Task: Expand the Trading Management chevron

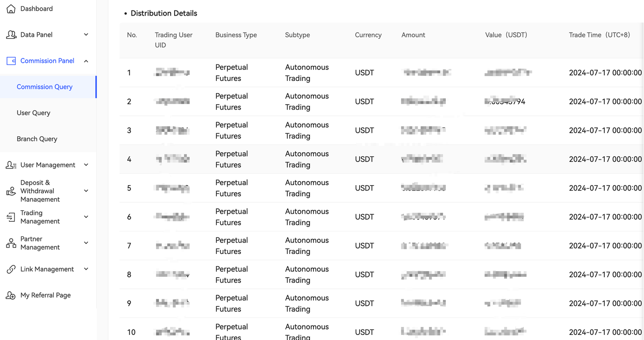Action: pyautogui.click(x=86, y=217)
